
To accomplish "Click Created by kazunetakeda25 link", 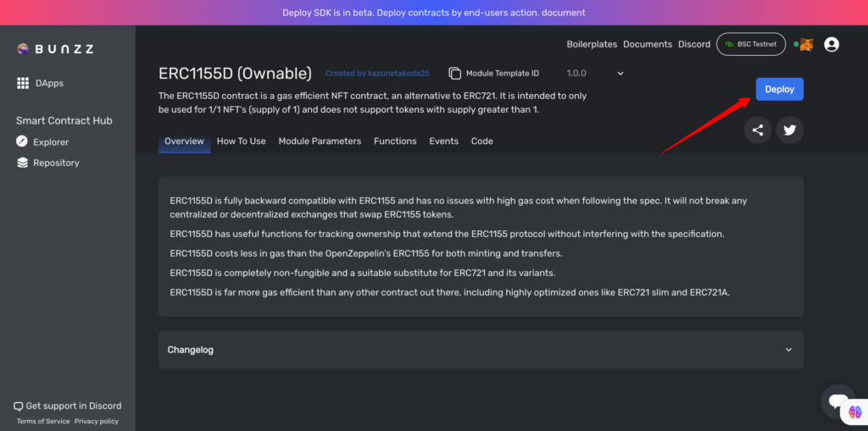I will 377,73.
